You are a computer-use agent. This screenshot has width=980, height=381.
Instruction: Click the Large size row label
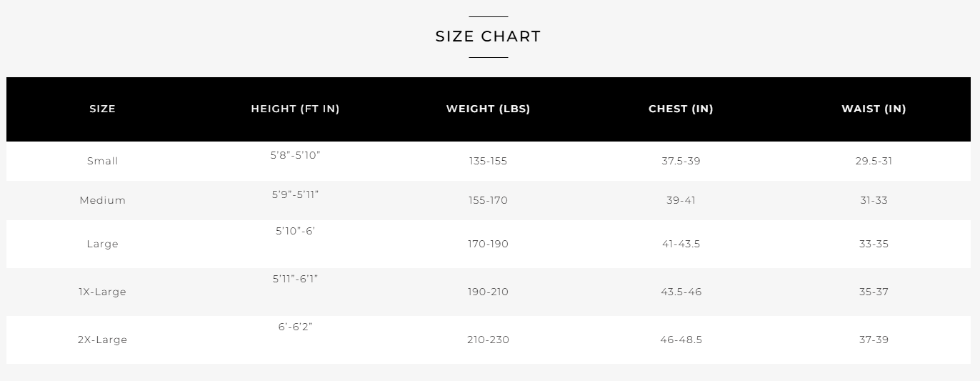(102, 244)
